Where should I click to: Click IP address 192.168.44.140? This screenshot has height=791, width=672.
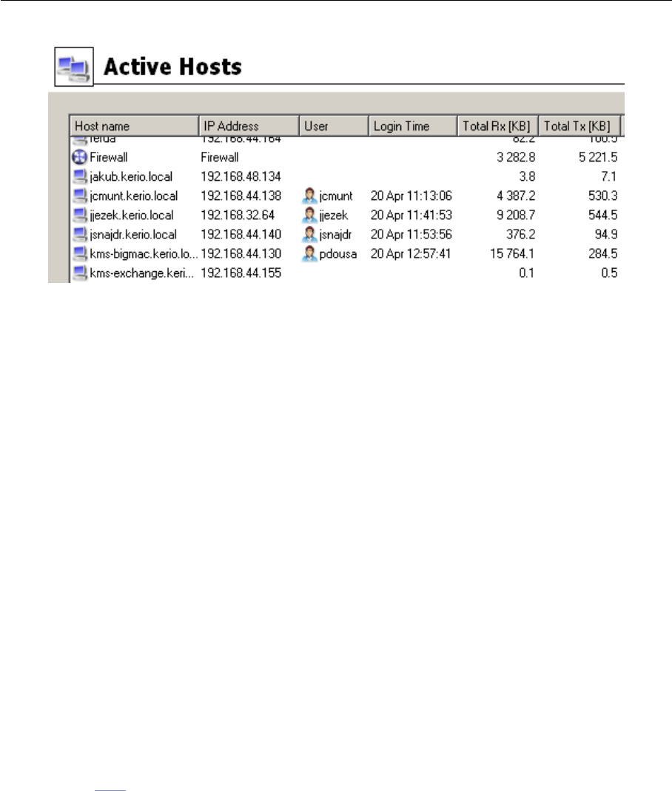point(241,235)
